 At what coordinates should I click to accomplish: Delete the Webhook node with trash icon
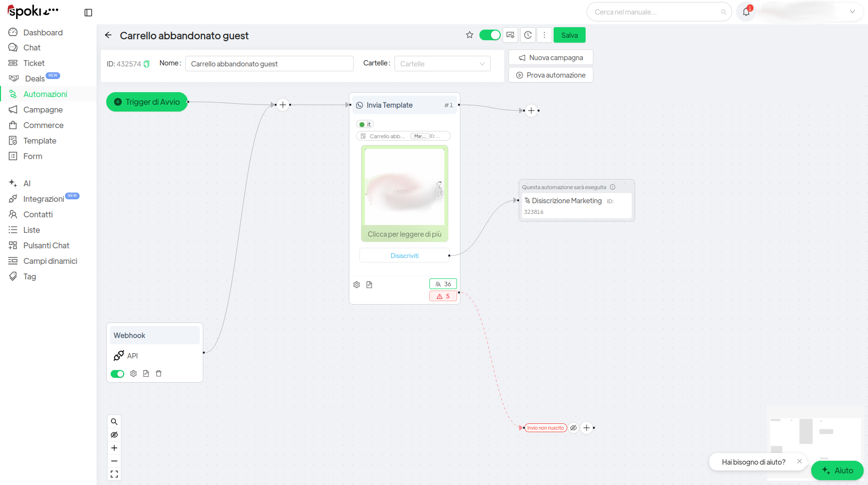tap(159, 373)
